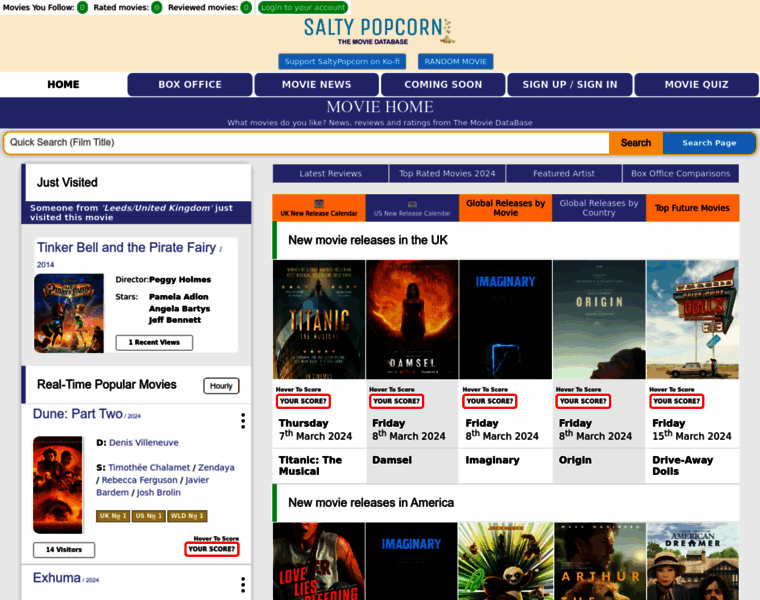760x600 pixels.
Task: Open Movie News menu
Action: (x=317, y=84)
